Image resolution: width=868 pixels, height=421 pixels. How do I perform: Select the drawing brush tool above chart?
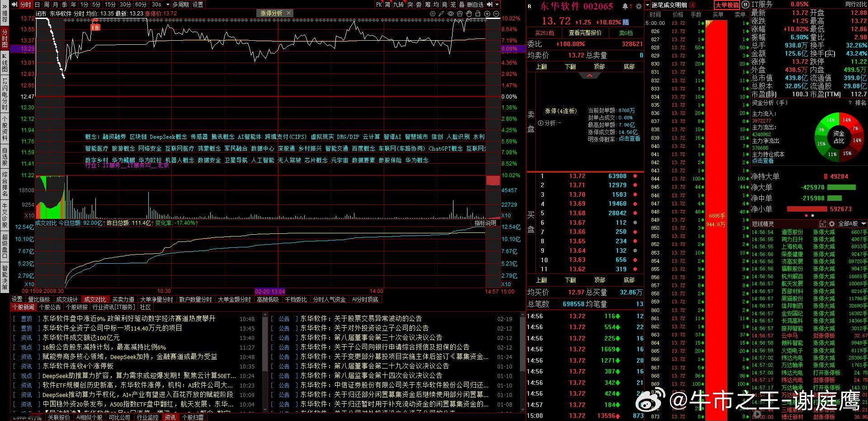(x=441, y=14)
